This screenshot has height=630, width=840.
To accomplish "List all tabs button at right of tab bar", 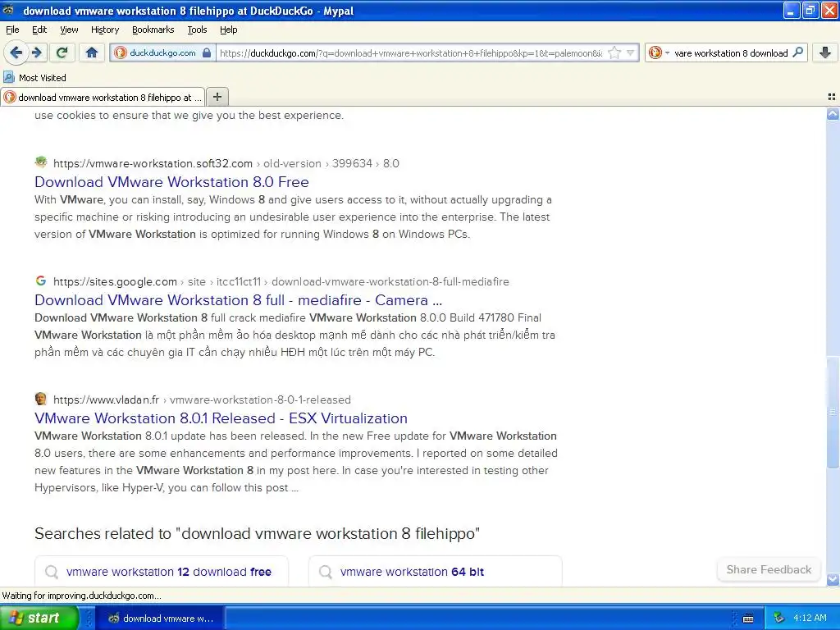I will tap(832, 97).
